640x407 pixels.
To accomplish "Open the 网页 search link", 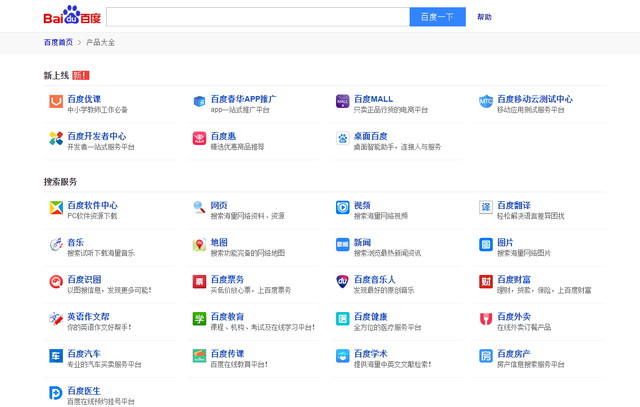I will pos(219,205).
